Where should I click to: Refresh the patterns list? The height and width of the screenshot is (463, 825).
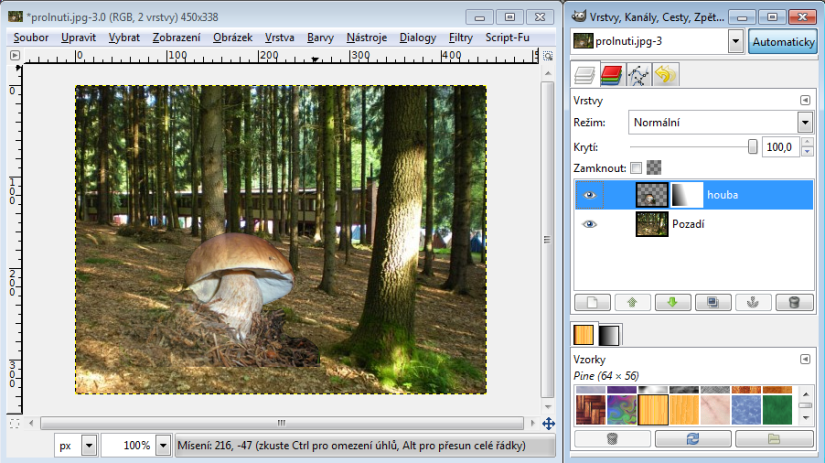pyautogui.click(x=693, y=438)
